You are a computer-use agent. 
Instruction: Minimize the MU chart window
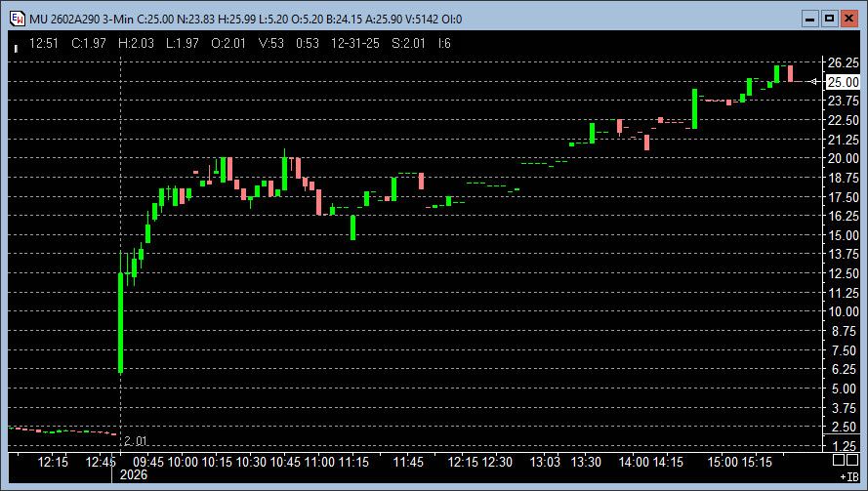[x=809, y=19]
